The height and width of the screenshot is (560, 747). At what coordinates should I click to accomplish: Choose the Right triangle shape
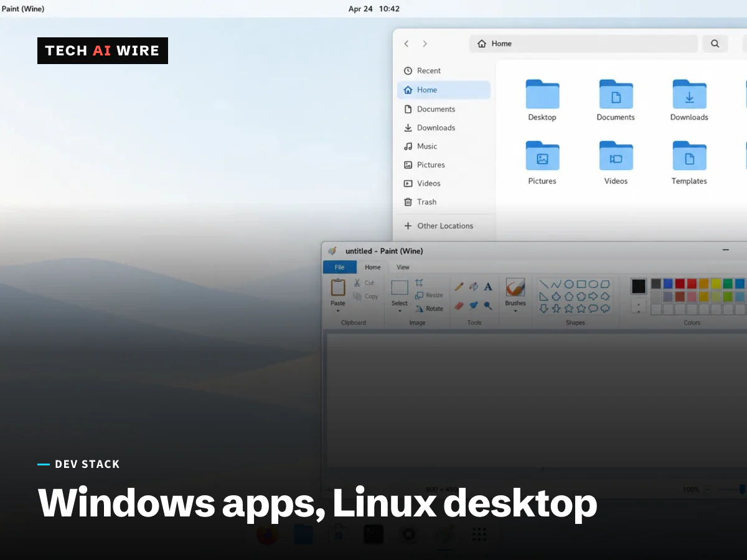pos(543,296)
